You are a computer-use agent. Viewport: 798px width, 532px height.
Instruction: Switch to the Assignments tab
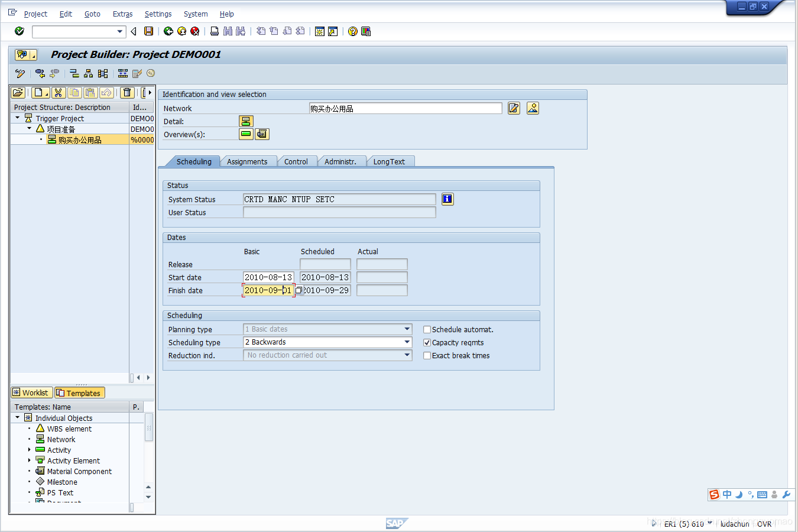[x=247, y=161]
